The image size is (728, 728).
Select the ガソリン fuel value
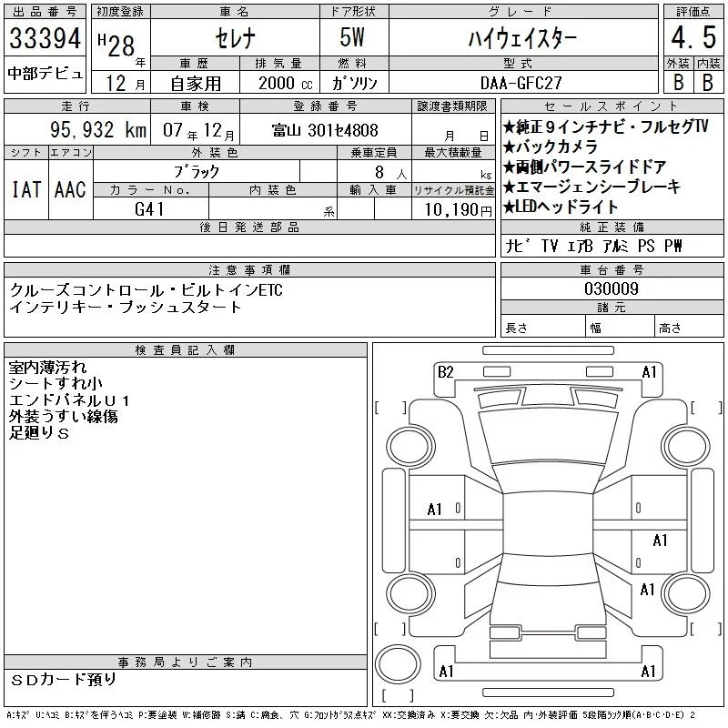point(354,83)
